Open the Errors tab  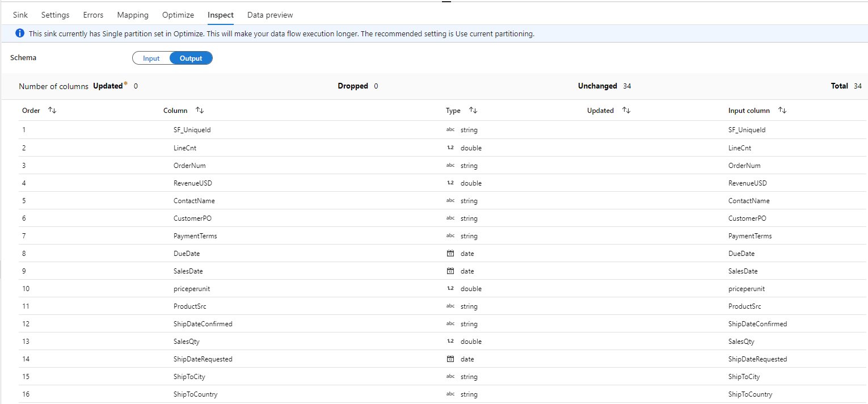tap(93, 15)
